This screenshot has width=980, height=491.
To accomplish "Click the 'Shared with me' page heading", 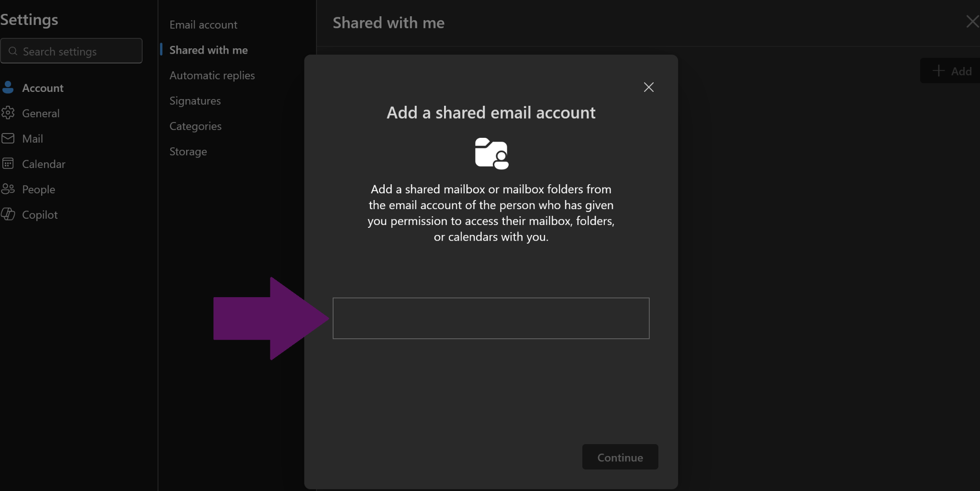I will (389, 22).
